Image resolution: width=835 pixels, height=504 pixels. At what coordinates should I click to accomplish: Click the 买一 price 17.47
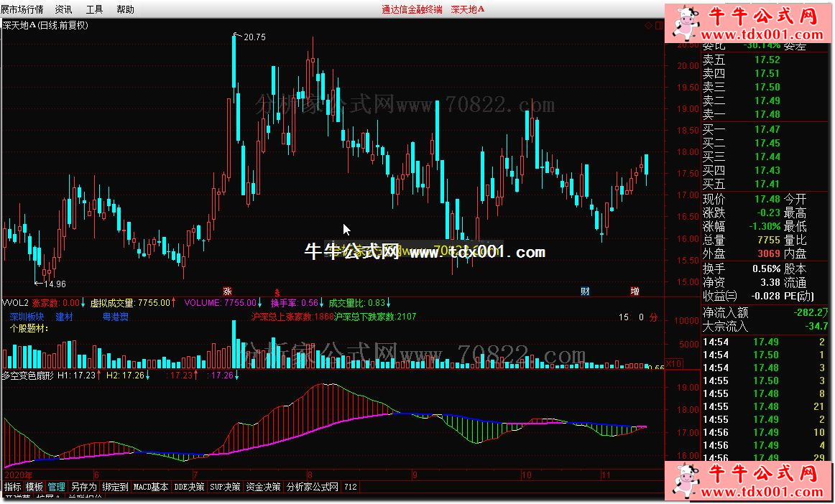click(767, 129)
